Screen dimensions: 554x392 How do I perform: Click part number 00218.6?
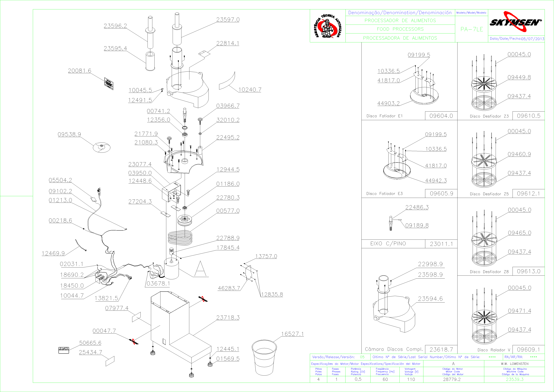(x=60, y=221)
